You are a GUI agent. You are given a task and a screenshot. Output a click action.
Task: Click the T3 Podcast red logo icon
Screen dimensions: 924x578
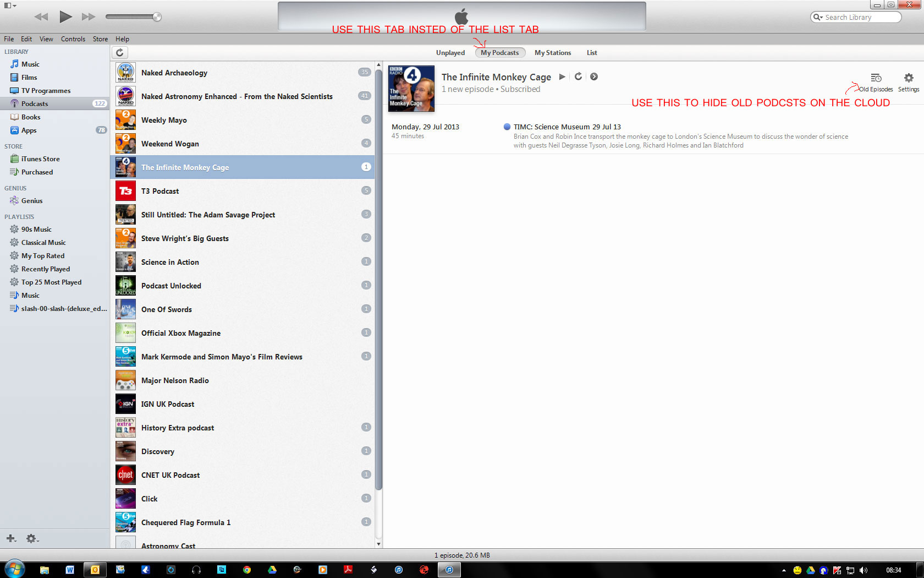(125, 191)
